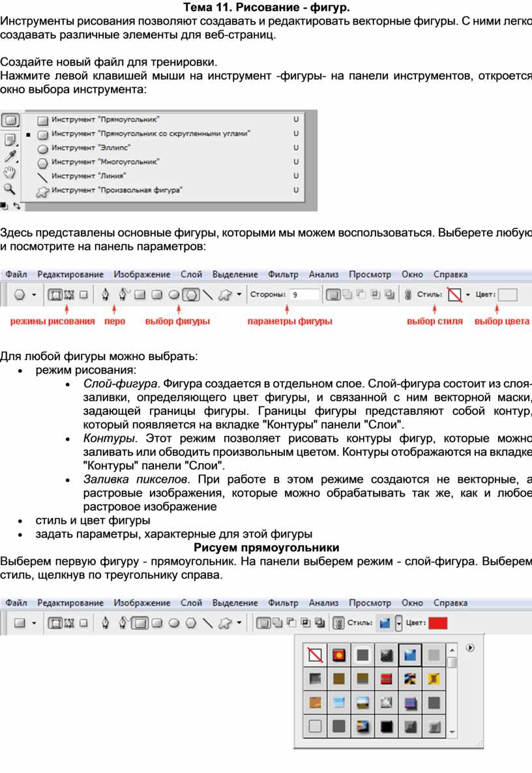532x773 pixels.
Task: Click the red Цвет color swatch
Action: tap(438, 623)
